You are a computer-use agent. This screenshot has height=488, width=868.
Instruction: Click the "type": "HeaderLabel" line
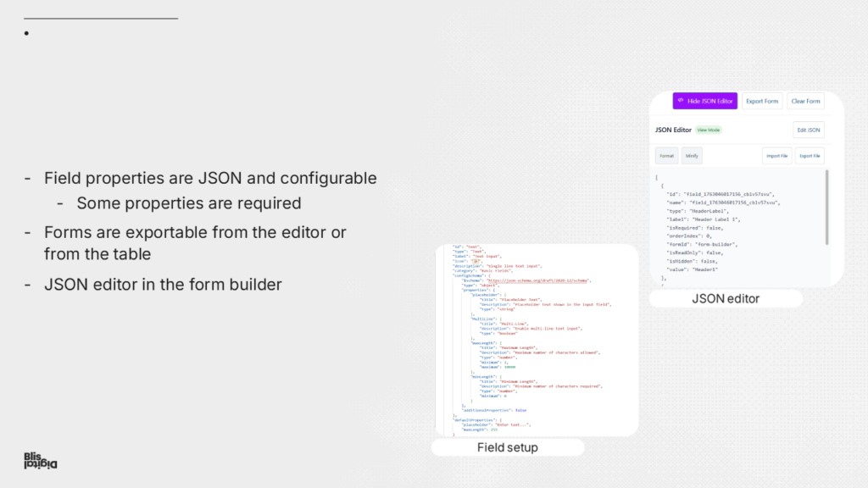tap(698, 211)
